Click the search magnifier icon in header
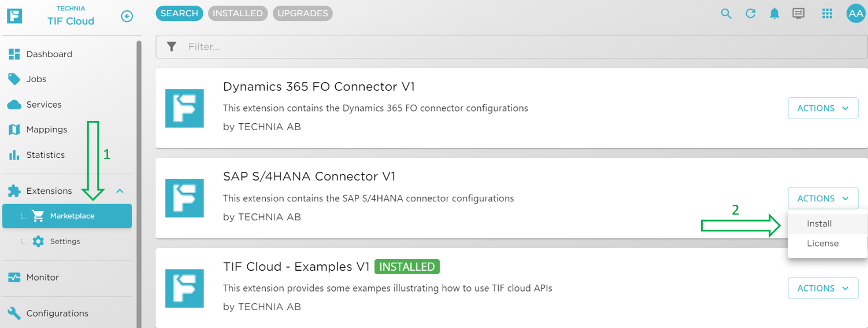Image resolution: width=868 pixels, height=328 pixels. pos(726,14)
